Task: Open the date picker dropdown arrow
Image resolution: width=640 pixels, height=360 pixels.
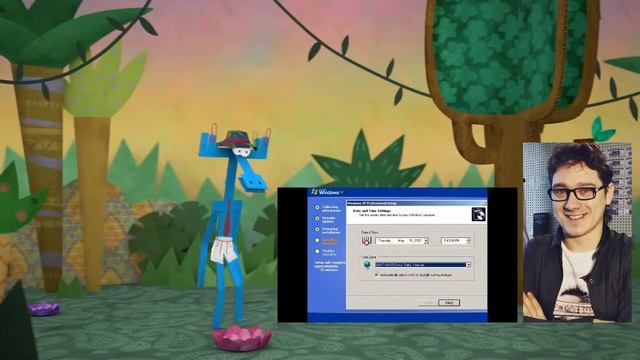Action: point(426,241)
